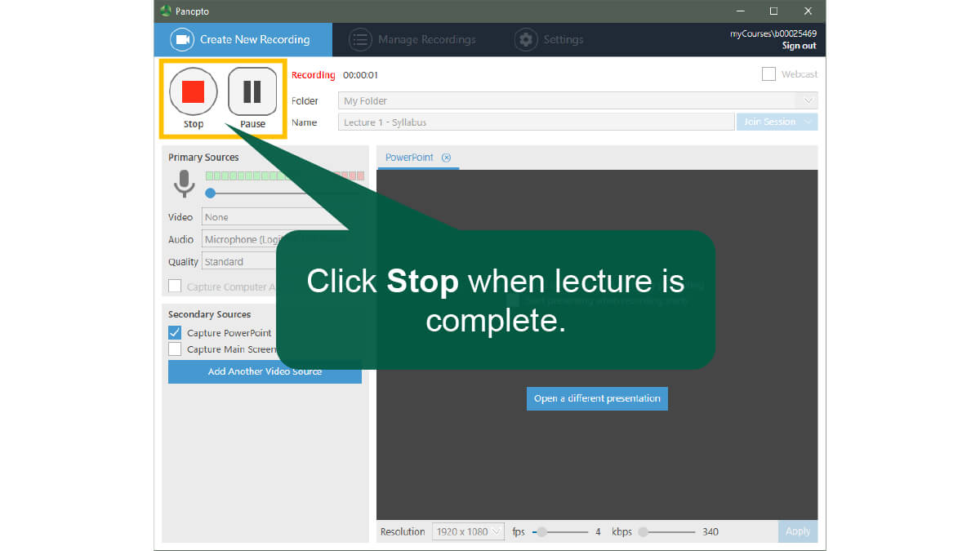Toggle Capture Main Screen checkbox
This screenshot has width=980, height=551.
(x=175, y=349)
